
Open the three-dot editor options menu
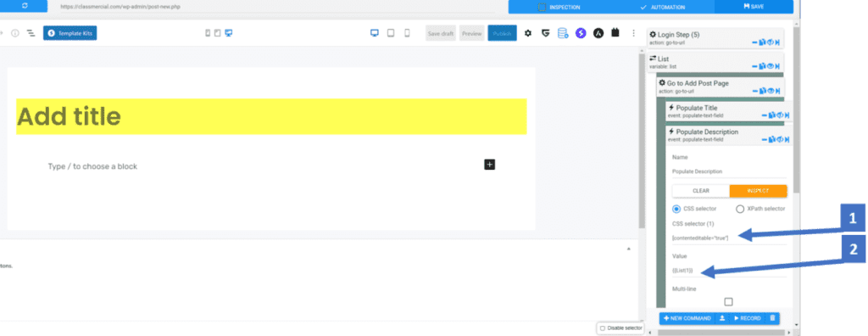(633, 33)
